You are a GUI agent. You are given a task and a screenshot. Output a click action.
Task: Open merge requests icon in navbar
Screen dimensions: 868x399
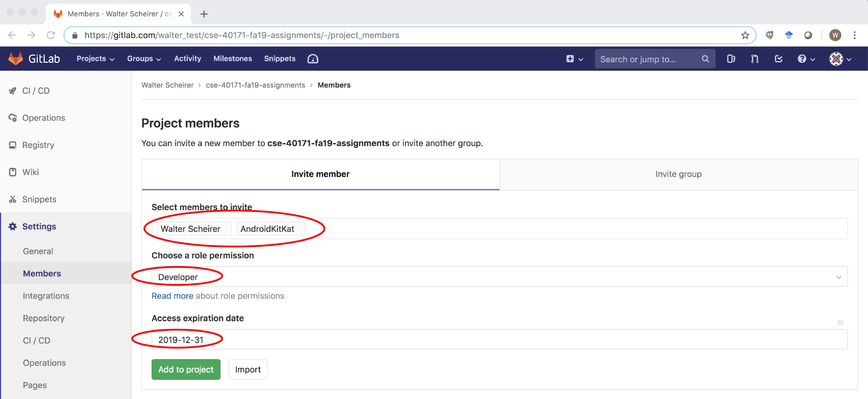[x=754, y=59]
